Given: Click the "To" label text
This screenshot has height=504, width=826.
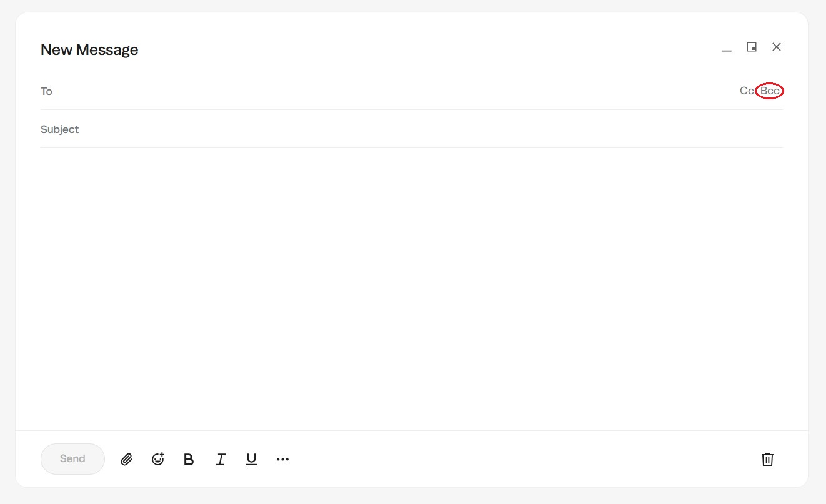Looking at the screenshot, I should (46, 91).
